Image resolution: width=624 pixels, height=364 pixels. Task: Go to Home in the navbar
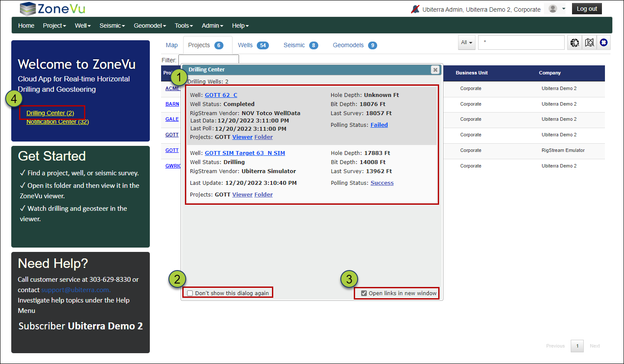pos(26,26)
